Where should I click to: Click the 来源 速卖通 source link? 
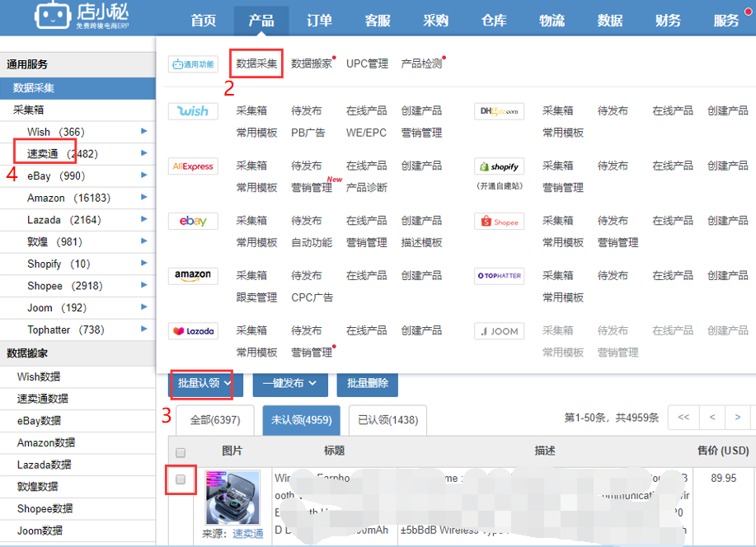click(x=248, y=534)
